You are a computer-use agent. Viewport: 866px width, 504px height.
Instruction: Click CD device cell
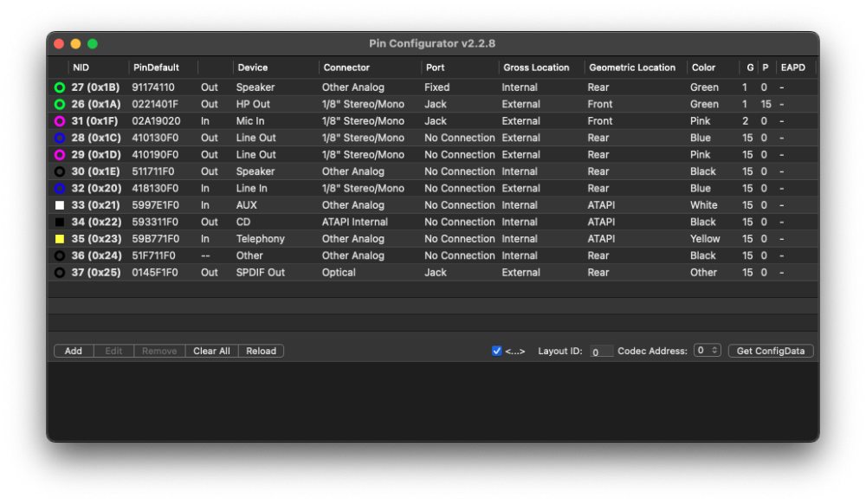click(x=243, y=222)
